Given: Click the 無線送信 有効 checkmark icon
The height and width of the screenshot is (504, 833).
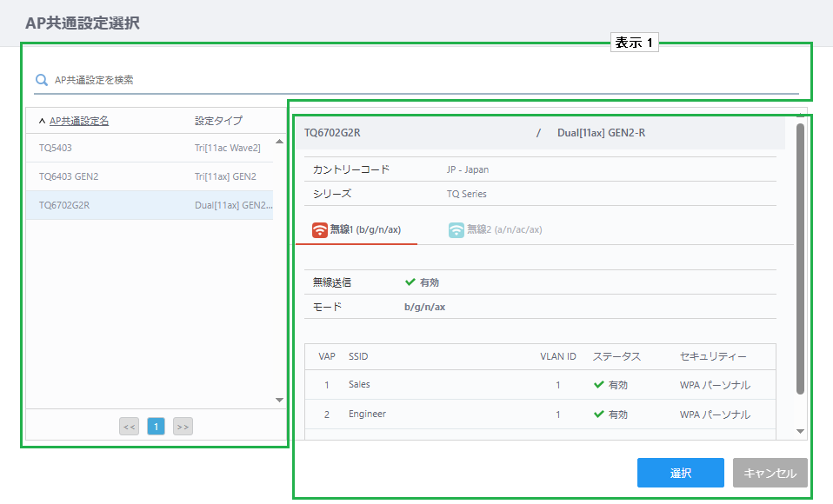Looking at the screenshot, I should click(x=410, y=282).
